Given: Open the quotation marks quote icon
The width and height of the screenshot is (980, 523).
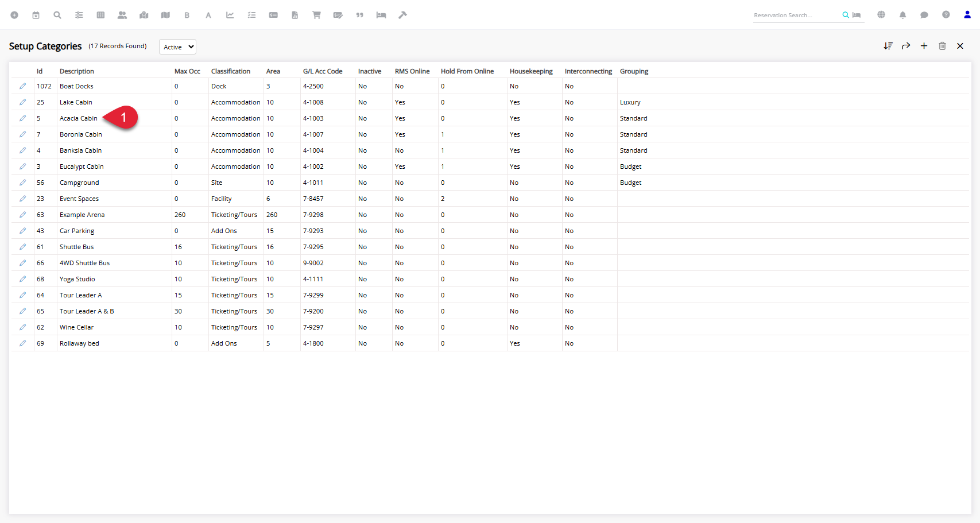Looking at the screenshot, I should point(360,15).
